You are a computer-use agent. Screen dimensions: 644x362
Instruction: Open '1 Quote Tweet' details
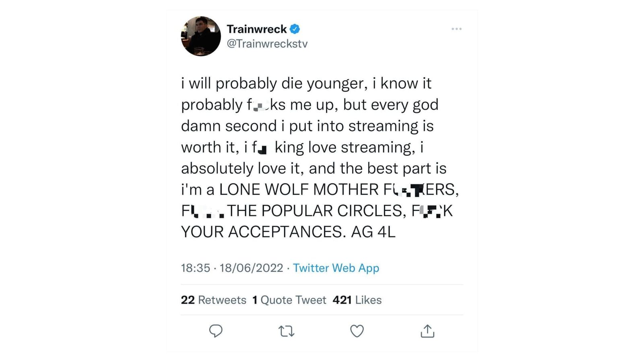289,300
